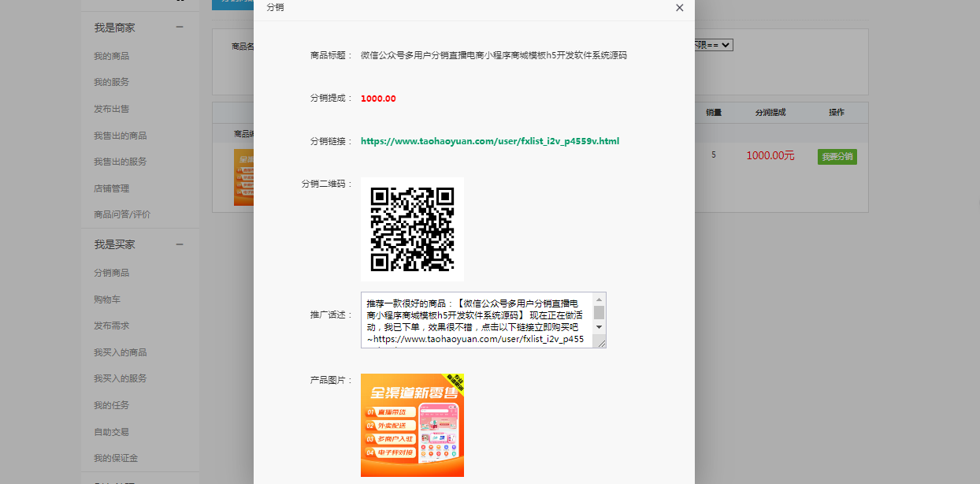Screen dimensions: 980x484
Task: Click the product title text in dialog
Action: [494, 55]
